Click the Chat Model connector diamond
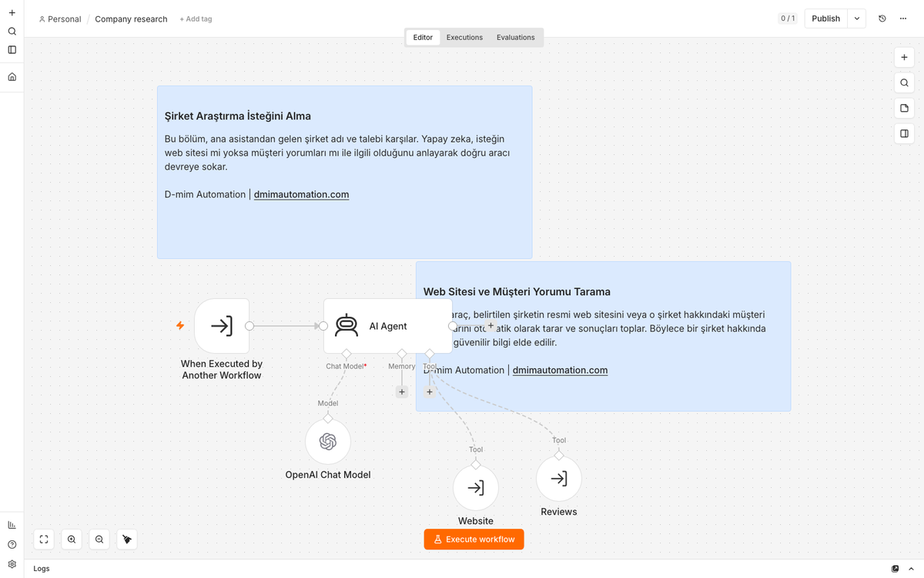The image size is (924, 578). click(x=346, y=354)
